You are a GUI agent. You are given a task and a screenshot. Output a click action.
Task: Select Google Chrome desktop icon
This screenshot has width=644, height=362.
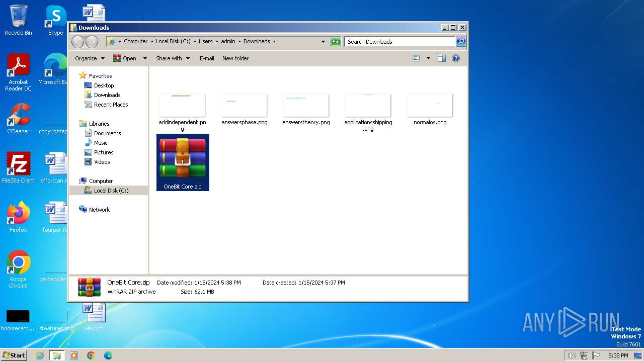click(18, 269)
